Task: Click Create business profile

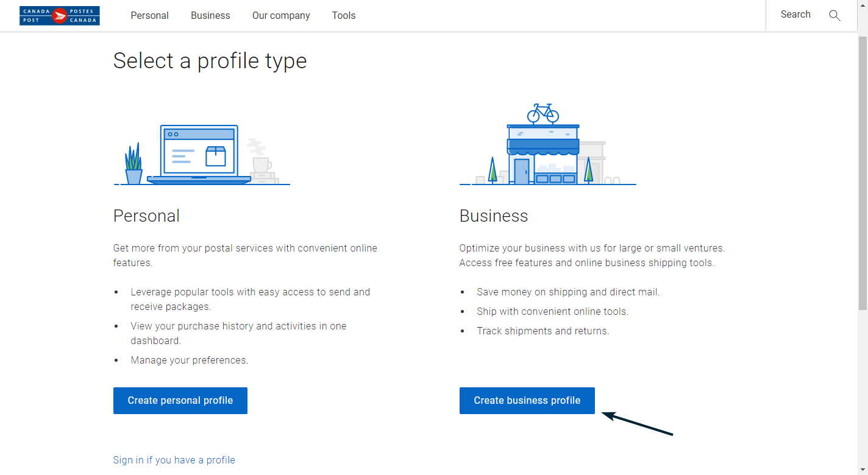Action: 527,400
